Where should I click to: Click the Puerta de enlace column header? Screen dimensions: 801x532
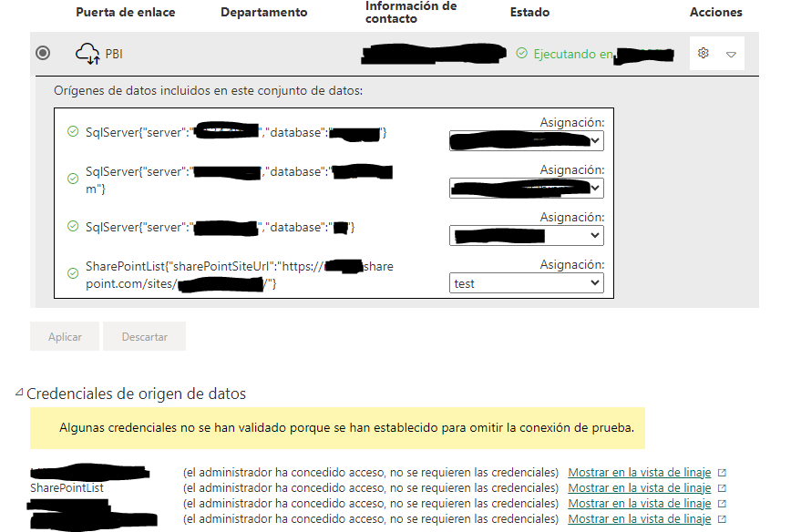point(126,12)
